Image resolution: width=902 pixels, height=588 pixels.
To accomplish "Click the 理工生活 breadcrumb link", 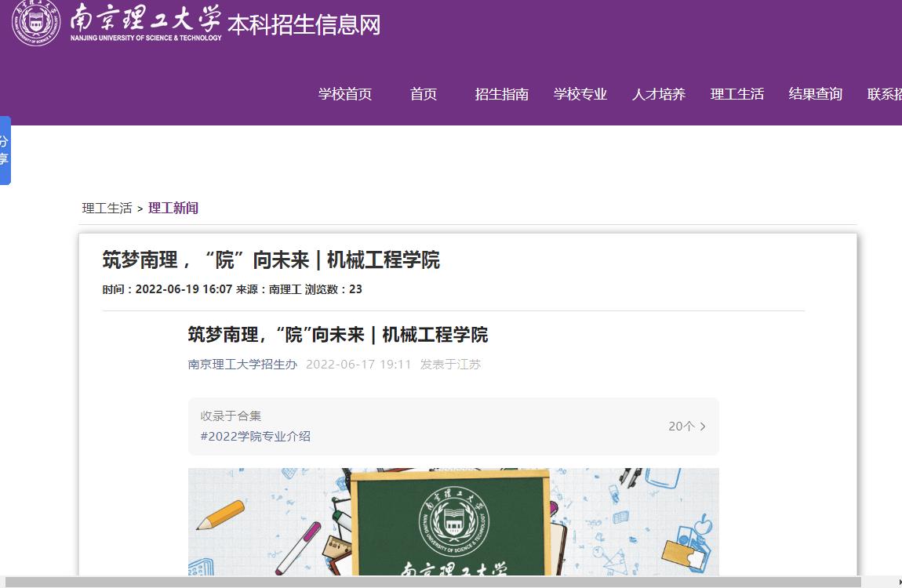I will [107, 208].
